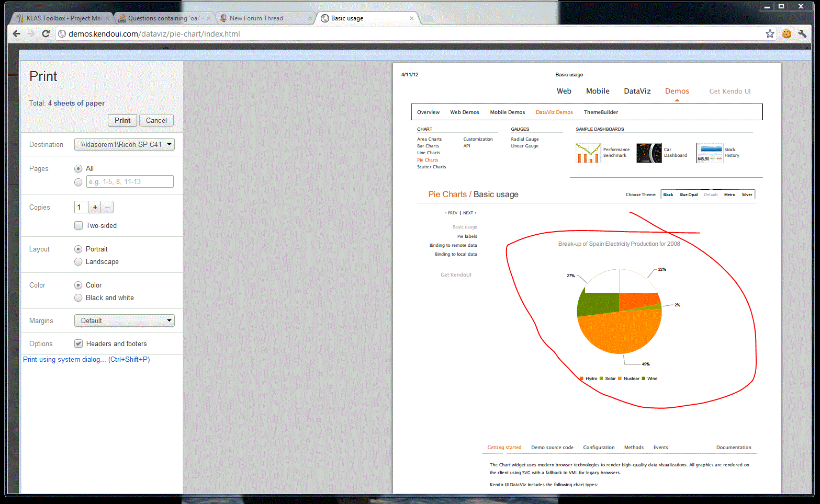Click the Hydro legend color marker
820x504 pixels.
[x=581, y=379]
